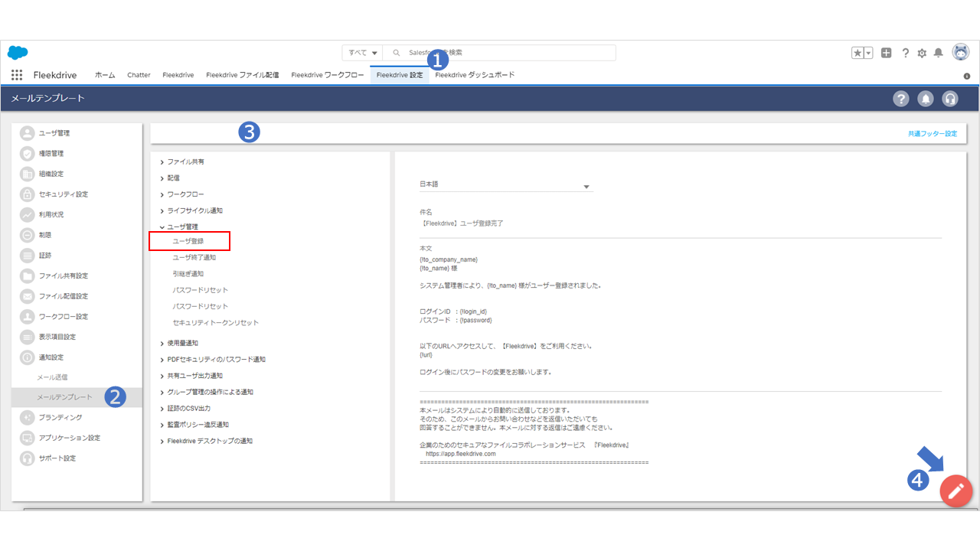The width and height of the screenshot is (980, 551).
Task: Select the Fleekdrive 設定 tab
Action: [400, 75]
